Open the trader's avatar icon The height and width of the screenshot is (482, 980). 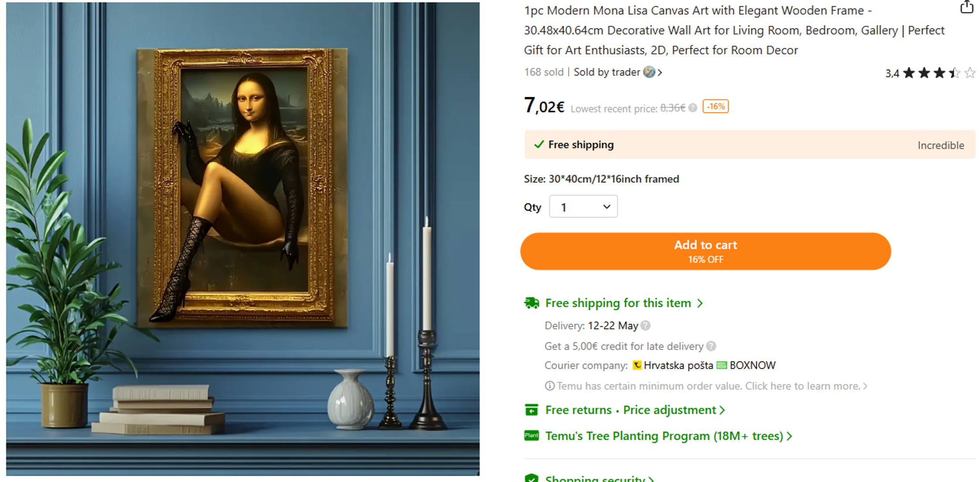(x=649, y=72)
